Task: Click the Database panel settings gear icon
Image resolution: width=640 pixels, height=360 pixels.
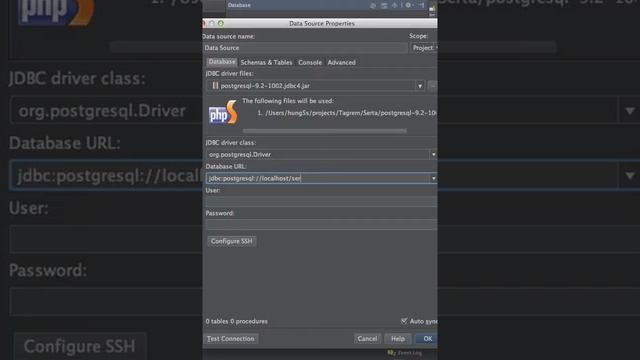Action: pos(408,5)
